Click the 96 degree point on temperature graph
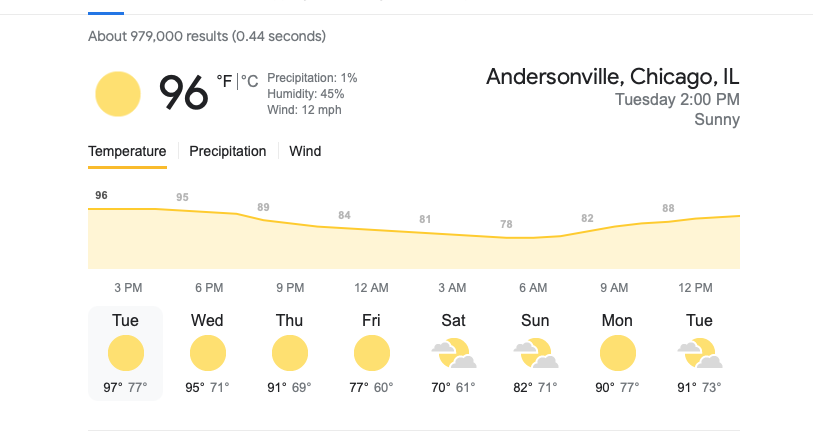The height and width of the screenshot is (435, 813). point(101,195)
